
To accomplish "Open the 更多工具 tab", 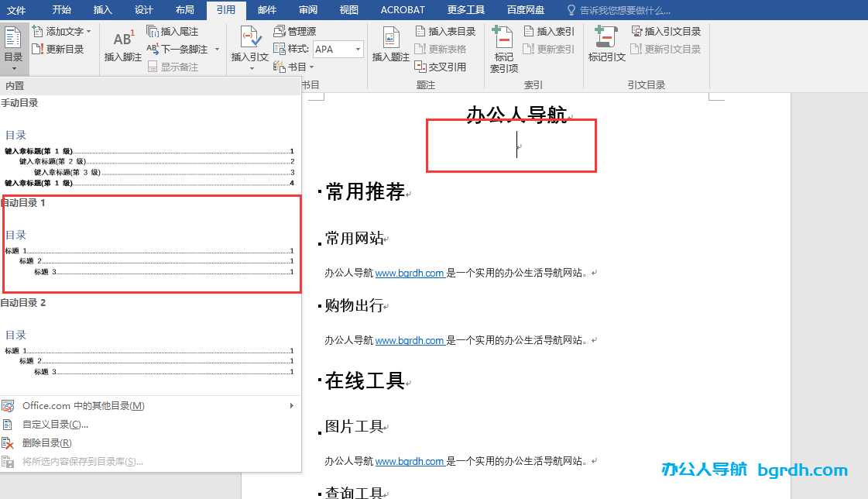I will pos(465,10).
